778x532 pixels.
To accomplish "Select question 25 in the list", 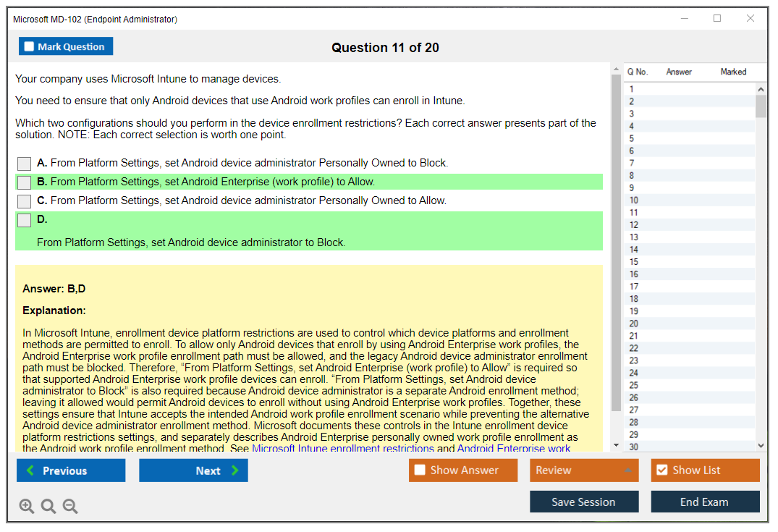I will pyautogui.click(x=690, y=385).
